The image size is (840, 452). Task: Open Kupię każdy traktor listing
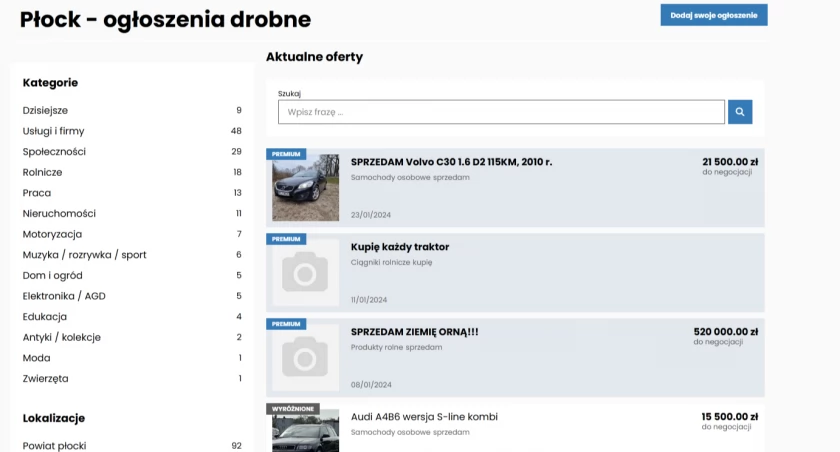tap(400, 247)
